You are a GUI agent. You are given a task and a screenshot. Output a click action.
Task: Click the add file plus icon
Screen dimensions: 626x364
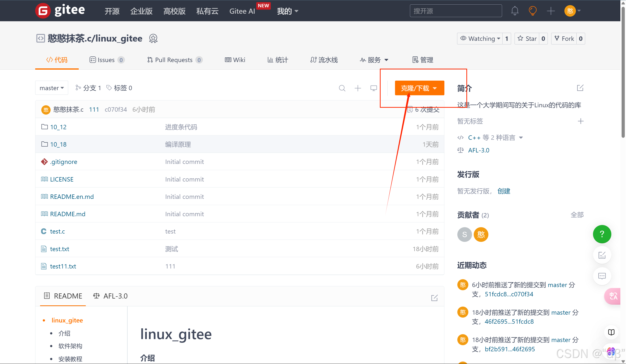[358, 88]
